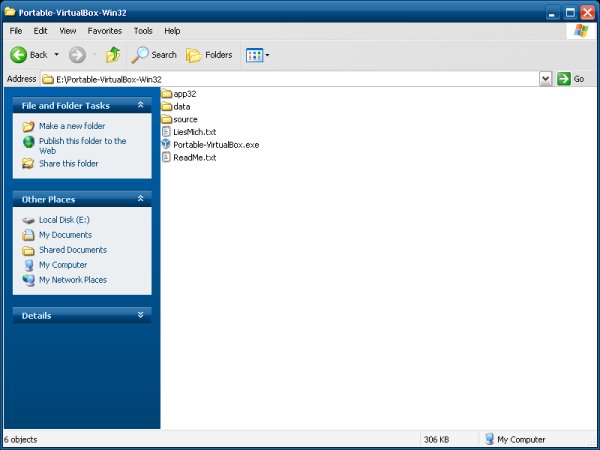
Task: Open Local Disk (E:) link
Action: (x=64, y=220)
